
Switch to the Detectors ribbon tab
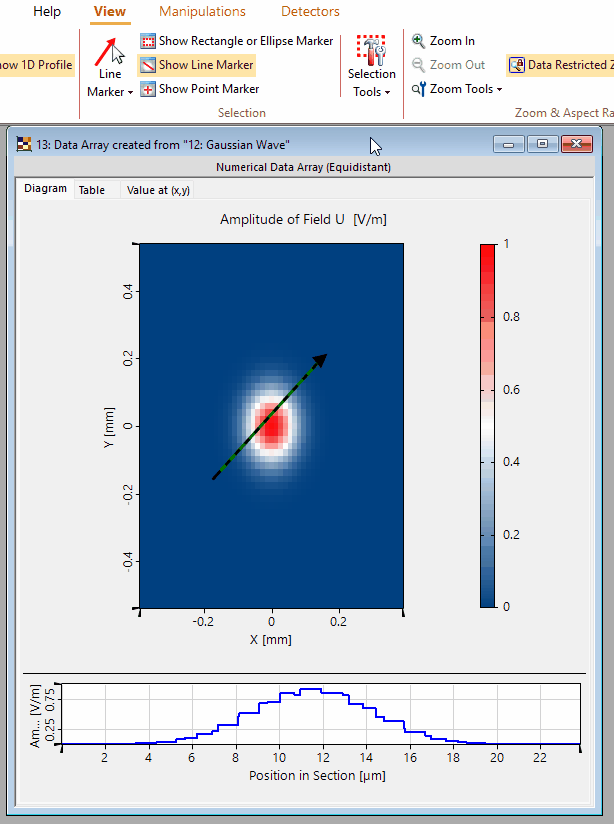310,12
